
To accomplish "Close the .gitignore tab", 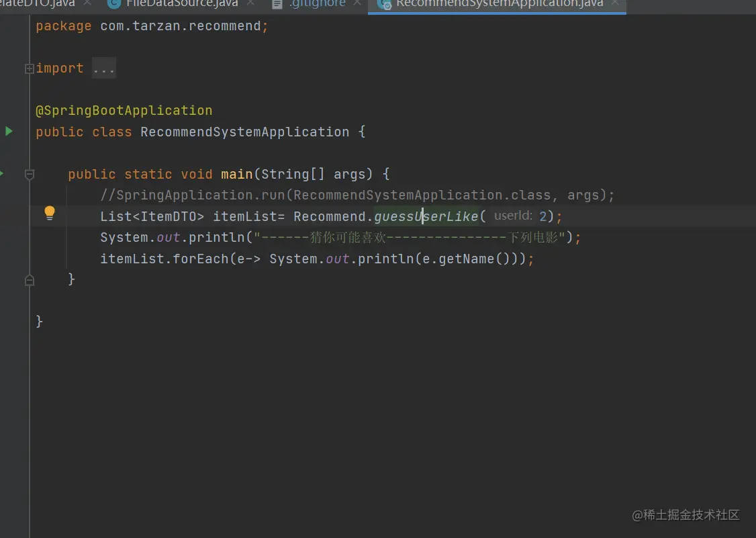I will coord(357,3).
